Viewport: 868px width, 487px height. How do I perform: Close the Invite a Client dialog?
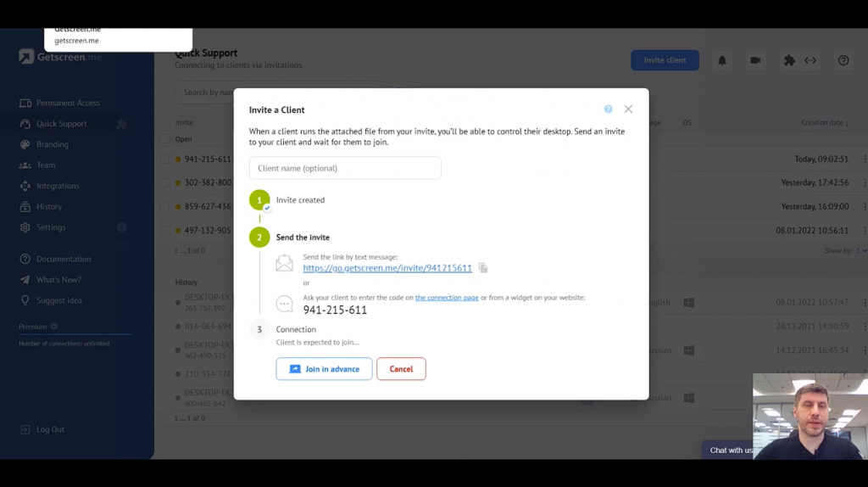pos(628,109)
